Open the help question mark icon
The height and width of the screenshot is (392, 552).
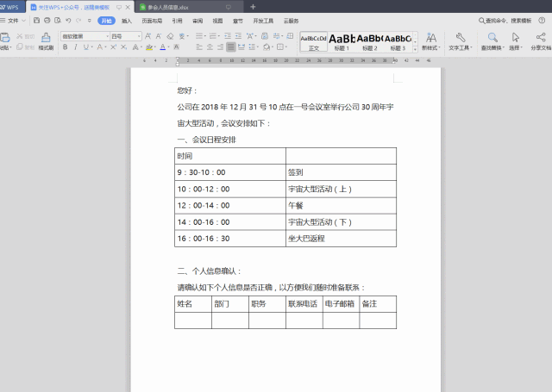[x=542, y=21]
